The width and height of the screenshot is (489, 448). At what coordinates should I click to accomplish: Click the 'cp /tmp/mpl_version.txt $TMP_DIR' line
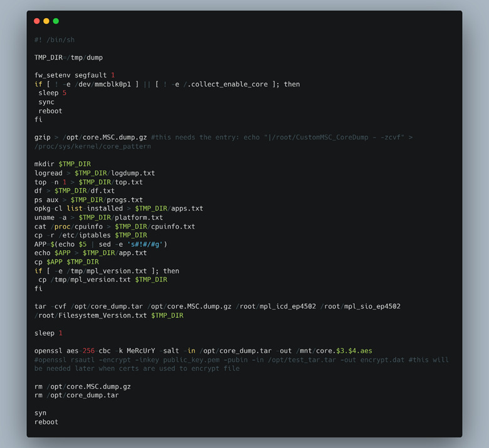[103, 279]
